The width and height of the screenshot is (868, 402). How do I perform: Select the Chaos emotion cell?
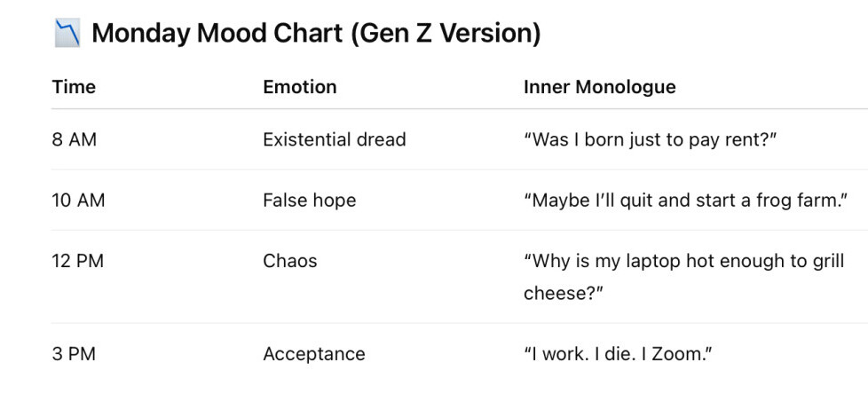[x=289, y=261]
